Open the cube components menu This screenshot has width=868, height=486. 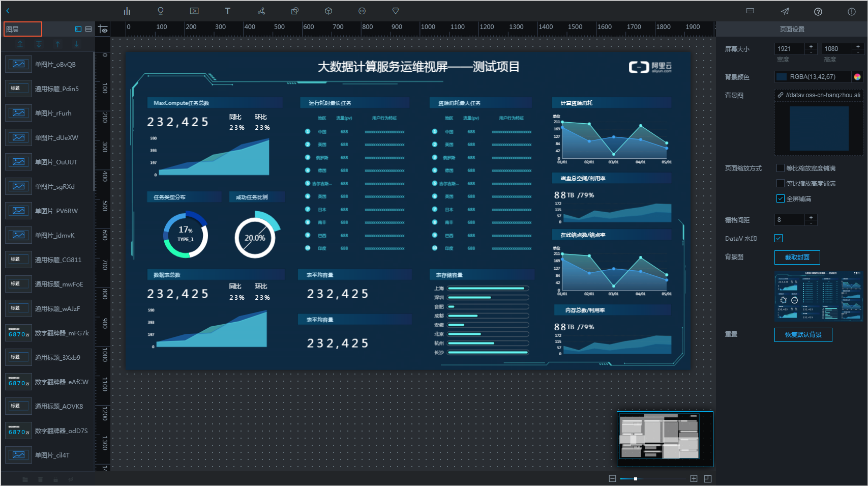tap(328, 11)
